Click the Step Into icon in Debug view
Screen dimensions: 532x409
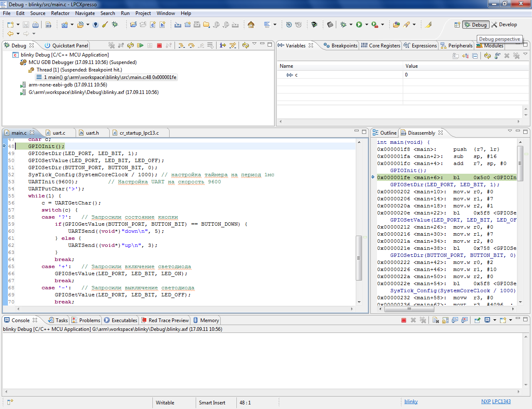[x=182, y=45]
